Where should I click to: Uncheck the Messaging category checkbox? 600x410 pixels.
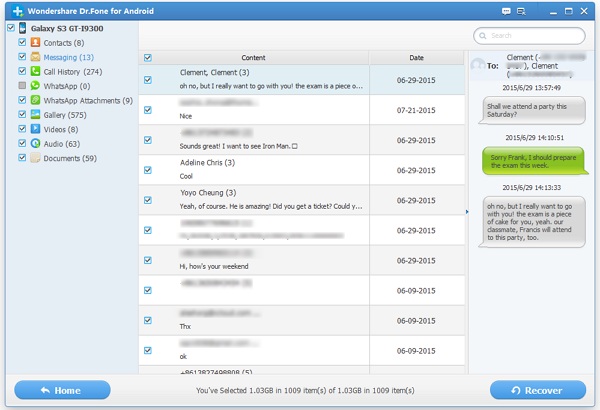click(x=22, y=57)
